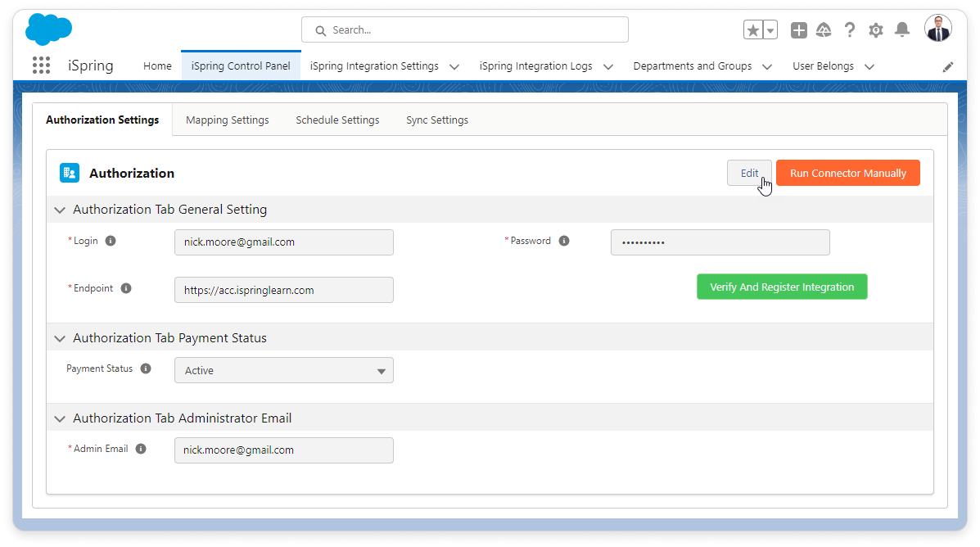Screen dimensions: 980x547
Task: Switch to the Mapping Settings tab
Action: point(227,120)
